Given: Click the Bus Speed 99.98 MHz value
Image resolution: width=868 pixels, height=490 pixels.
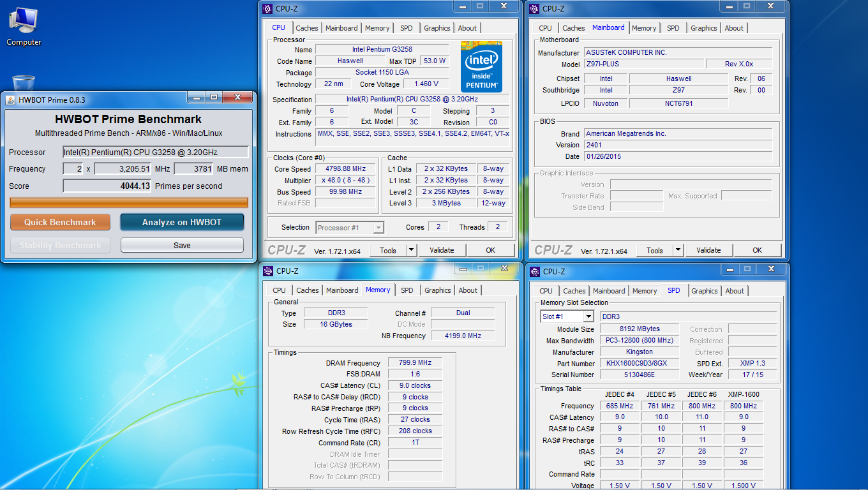Looking at the screenshot, I should 347,192.
